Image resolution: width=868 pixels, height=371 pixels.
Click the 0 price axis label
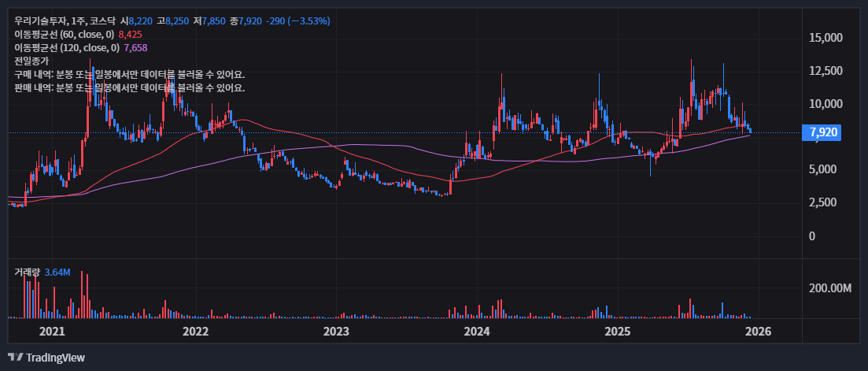(813, 236)
